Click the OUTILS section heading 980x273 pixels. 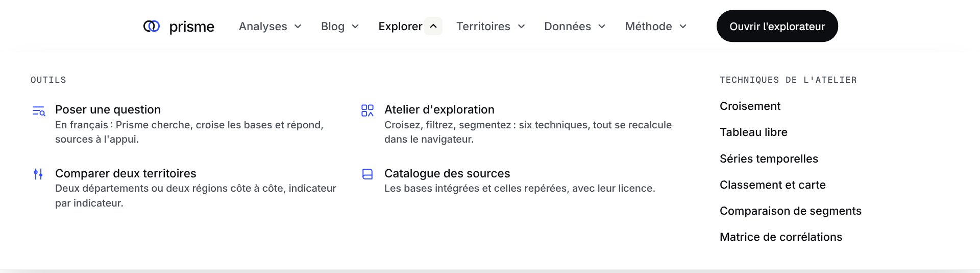pos(48,80)
